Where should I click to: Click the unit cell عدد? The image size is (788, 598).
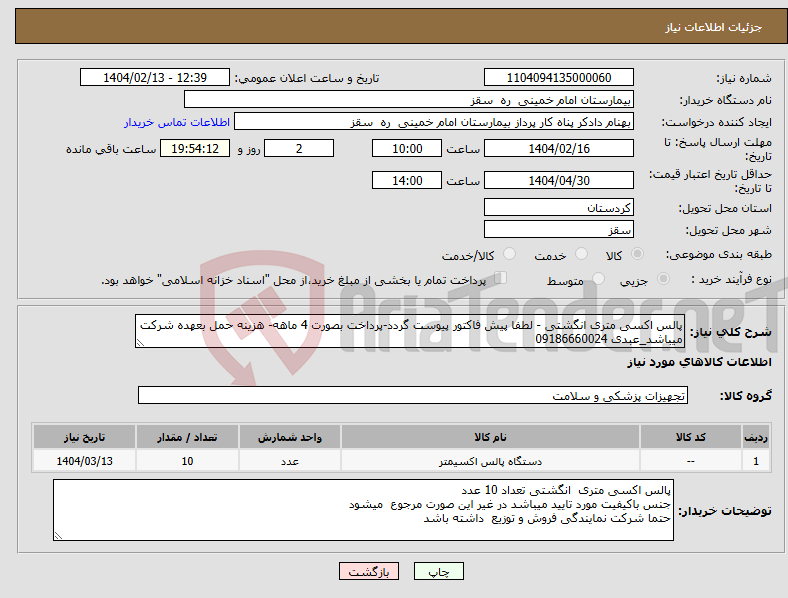(x=290, y=461)
